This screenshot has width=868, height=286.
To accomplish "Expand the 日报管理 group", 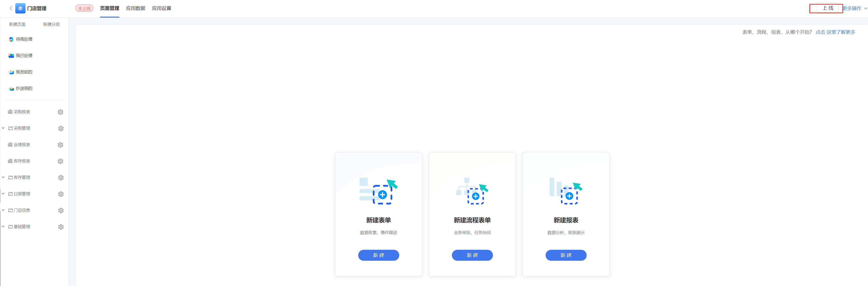I will click(x=3, y=194).
